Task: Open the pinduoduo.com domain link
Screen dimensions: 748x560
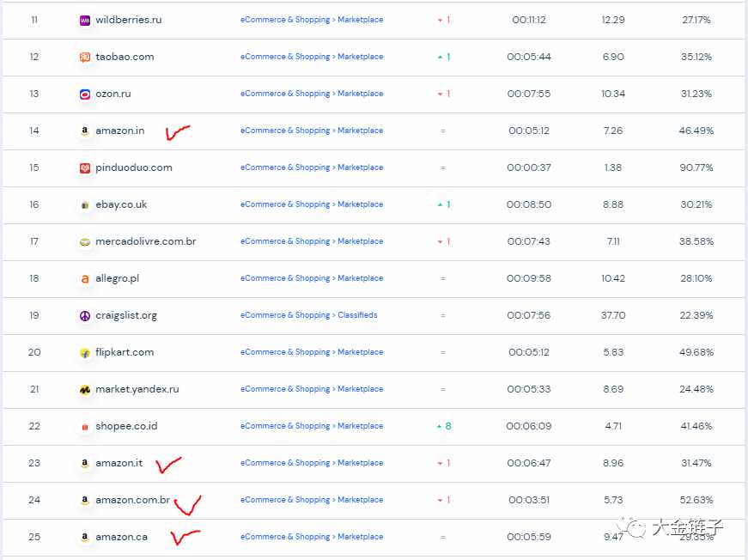Action: click(134, 167)
